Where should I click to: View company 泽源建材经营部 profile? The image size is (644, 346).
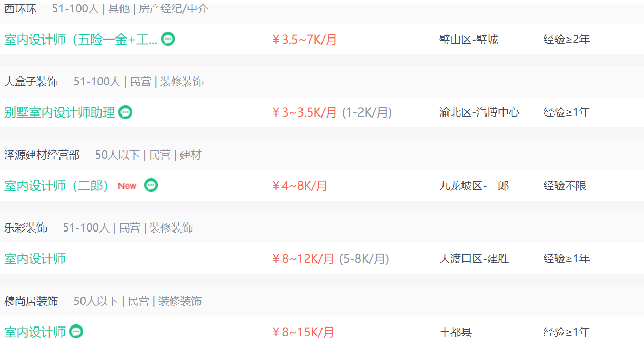pos(42,155)
